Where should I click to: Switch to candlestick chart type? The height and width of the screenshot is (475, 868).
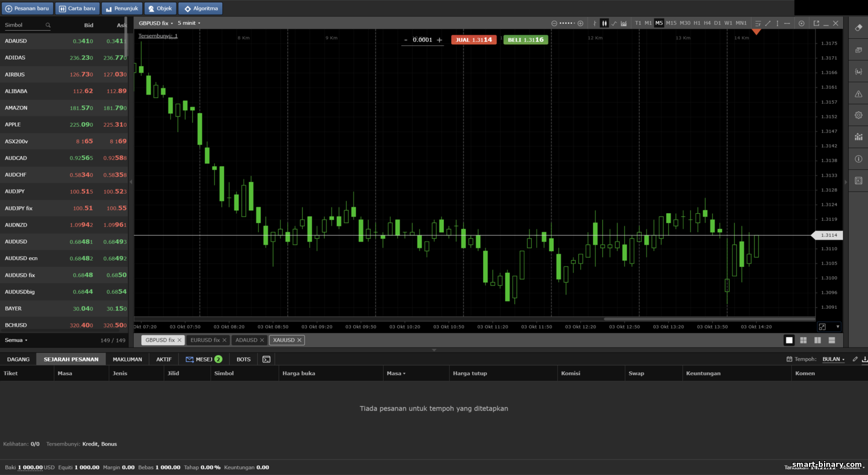tap(604, 23)
